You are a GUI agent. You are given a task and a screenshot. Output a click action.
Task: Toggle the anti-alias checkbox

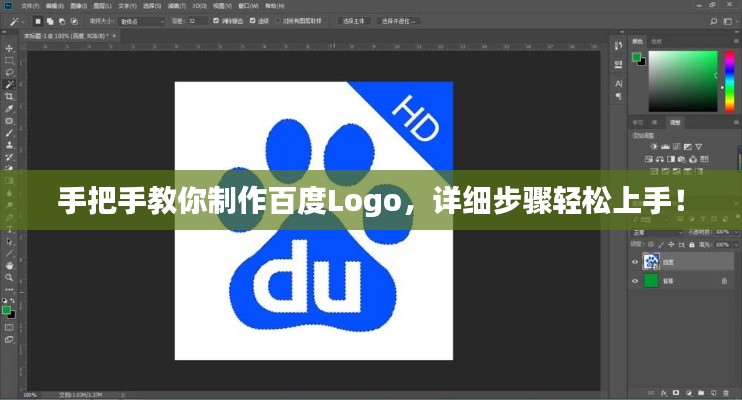click(217, 20)
